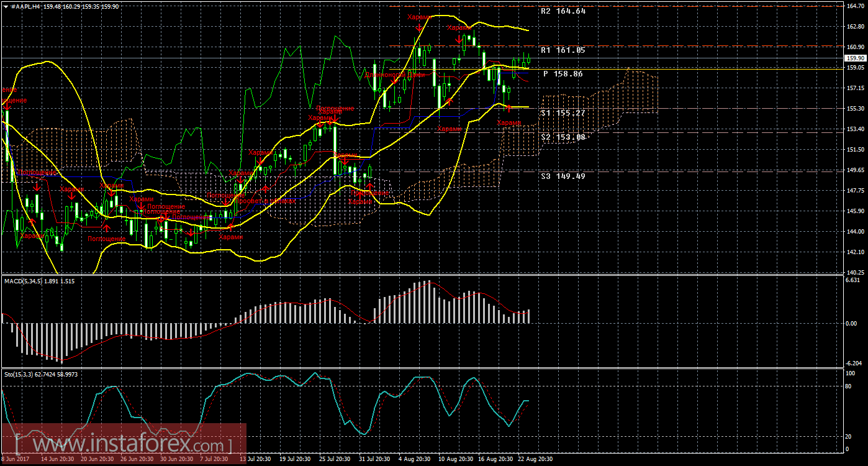The height and width of the screenshot is (466, 868).
Task: Click the 22 Aug 20:30 time label
Action: tap(534, 459)
